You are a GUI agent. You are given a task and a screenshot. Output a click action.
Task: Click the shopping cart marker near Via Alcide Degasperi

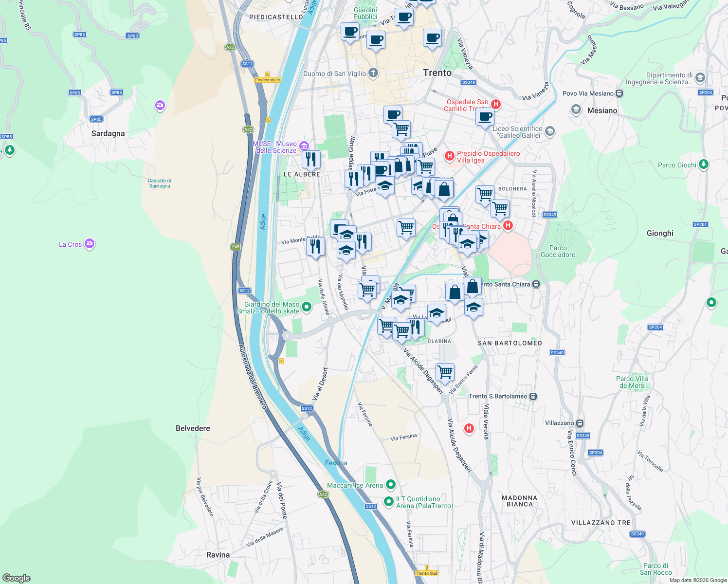tap(444, 372)
